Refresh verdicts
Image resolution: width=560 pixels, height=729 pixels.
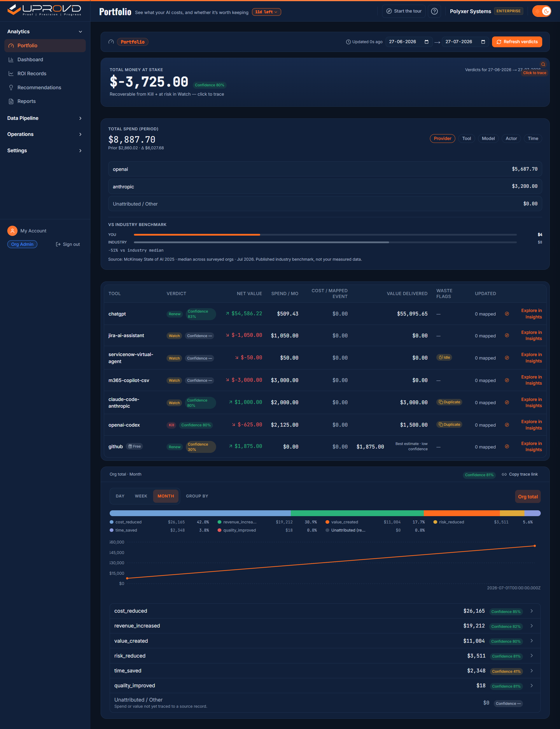pyautogui.click(x=517, y=42)
